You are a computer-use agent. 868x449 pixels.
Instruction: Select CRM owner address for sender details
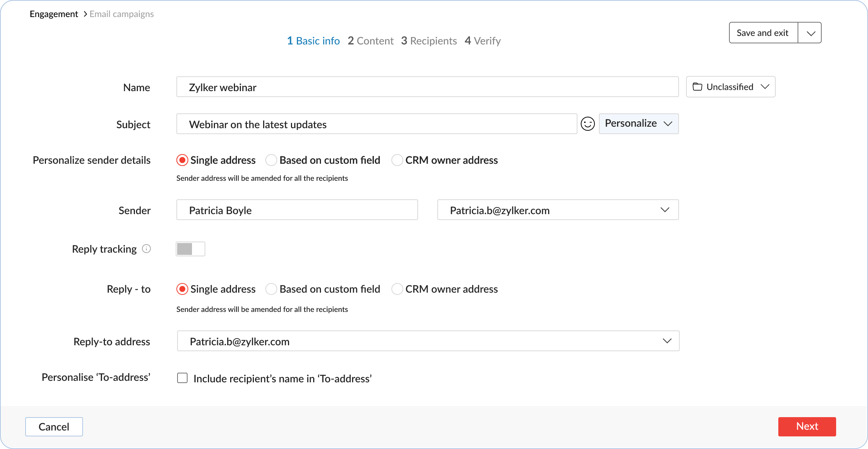point(397,160)
